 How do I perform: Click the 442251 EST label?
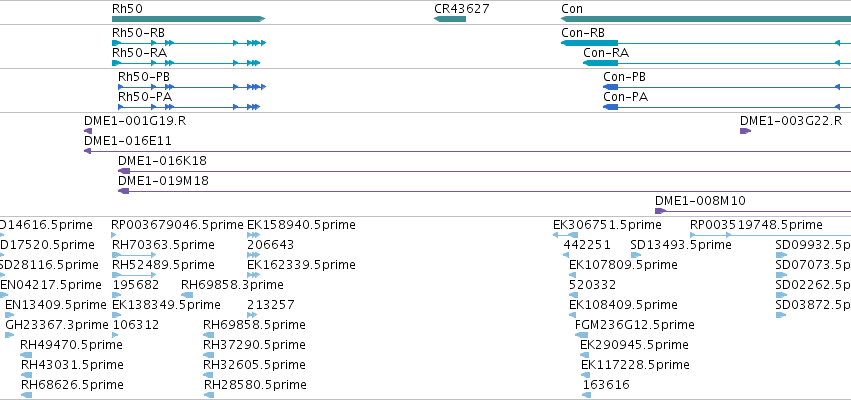[587, 245]
